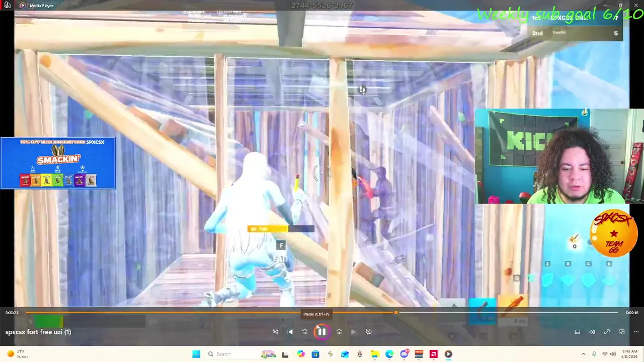Open the chat app with notification badge
This screenshot has width=644, height=362.
point(404,354)
